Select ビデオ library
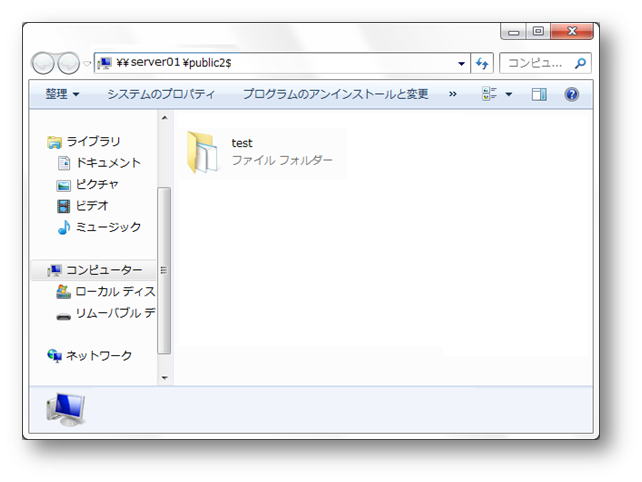 point(92,206)
